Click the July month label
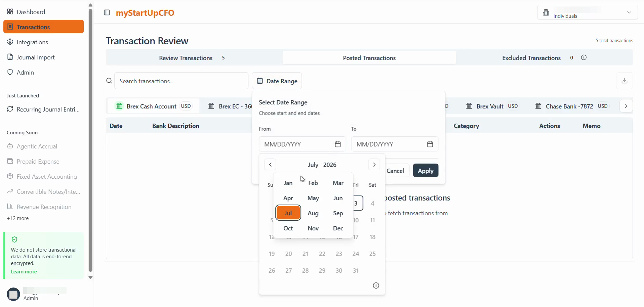Viewport: 644px width, 307px height. pos(313,165)
